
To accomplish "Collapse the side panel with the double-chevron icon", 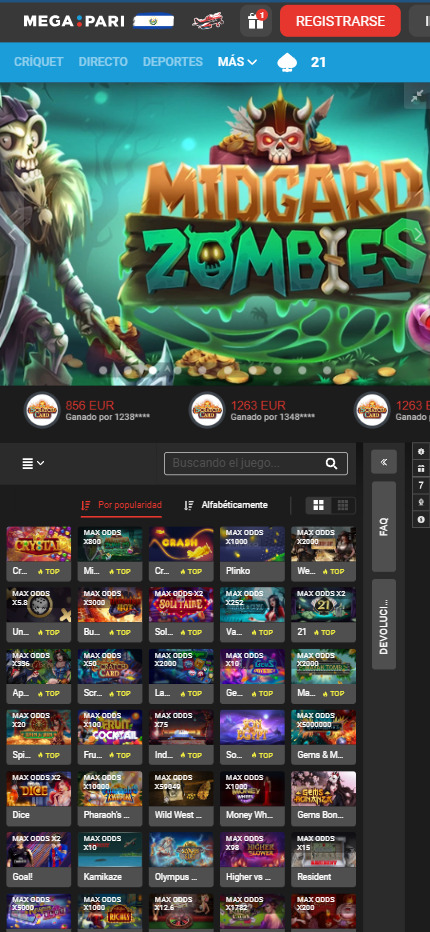I will click(384, 462).
